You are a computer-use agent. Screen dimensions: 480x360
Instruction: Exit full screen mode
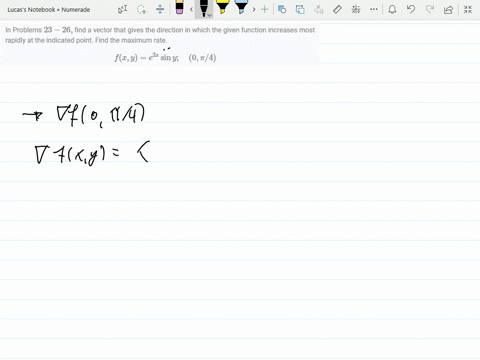468,9
